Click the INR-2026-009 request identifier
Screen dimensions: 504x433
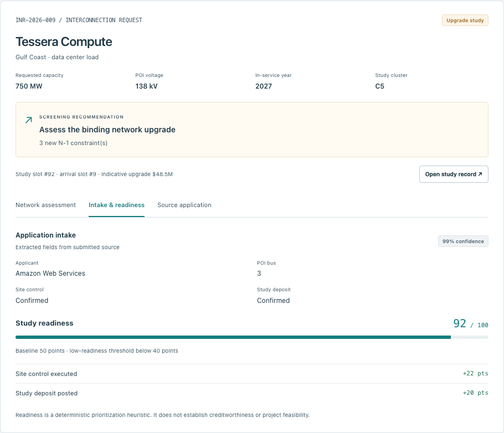tap(35, 20)
